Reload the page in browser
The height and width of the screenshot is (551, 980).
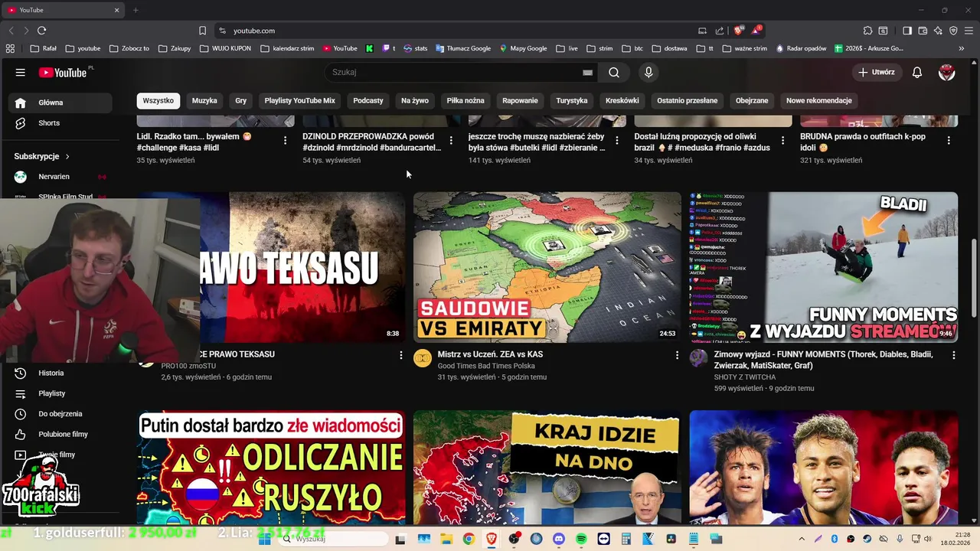click(x=41, y=31)
